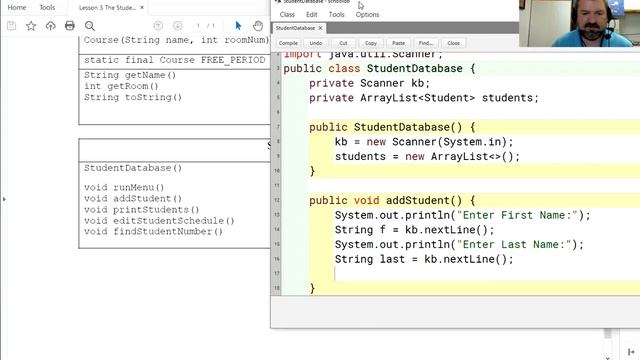Viewport: 640px width, 360px height.
Task: Select the arrow selection tool in PDF viewer
Action: coord(238,26)
